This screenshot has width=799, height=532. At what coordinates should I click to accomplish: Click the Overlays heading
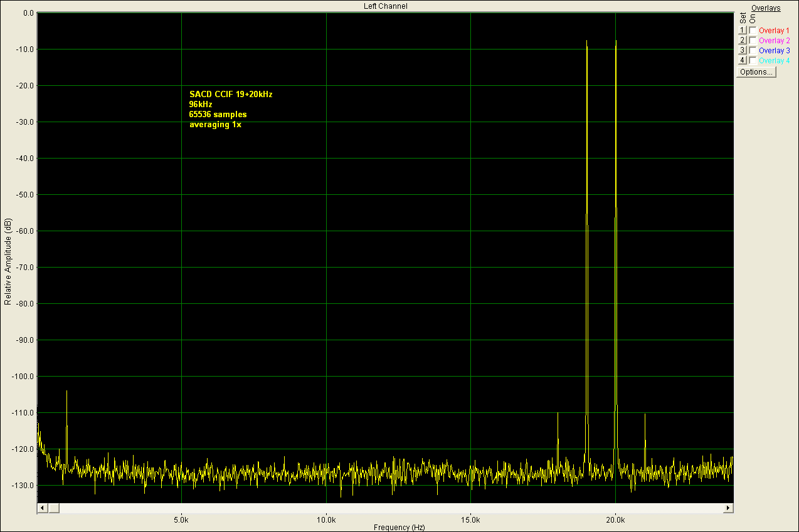(x=766, y=8)
